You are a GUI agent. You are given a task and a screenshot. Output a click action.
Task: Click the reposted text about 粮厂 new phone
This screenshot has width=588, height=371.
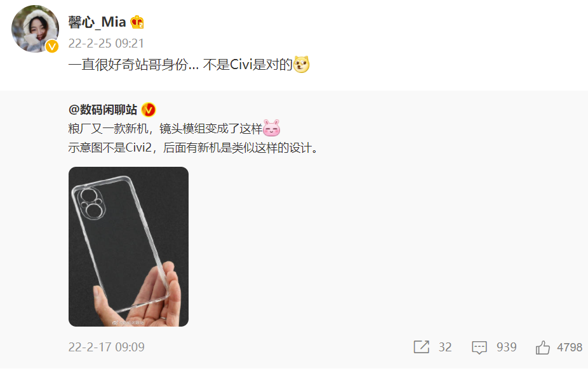(x=165, y=129)
